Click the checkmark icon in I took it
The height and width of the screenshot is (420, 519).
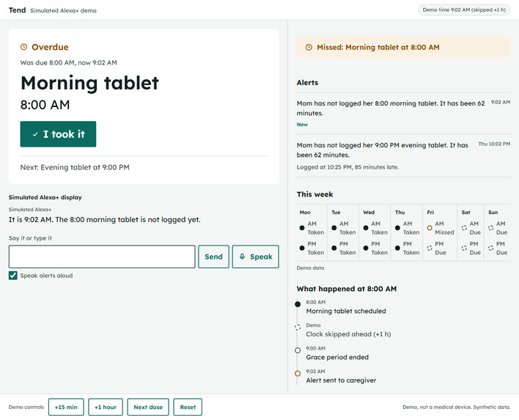(x=35, y=134)
